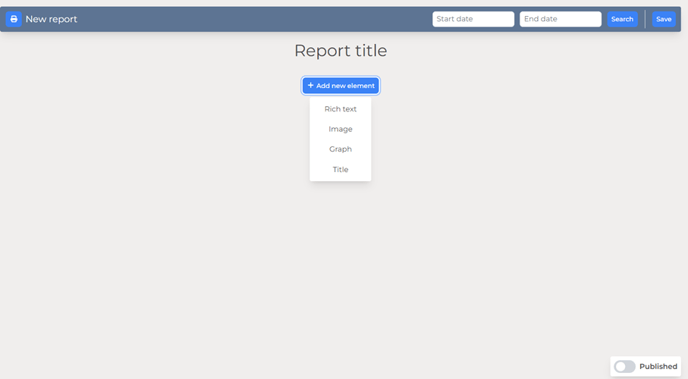Toggle the Published switch

tap(624, 366)
